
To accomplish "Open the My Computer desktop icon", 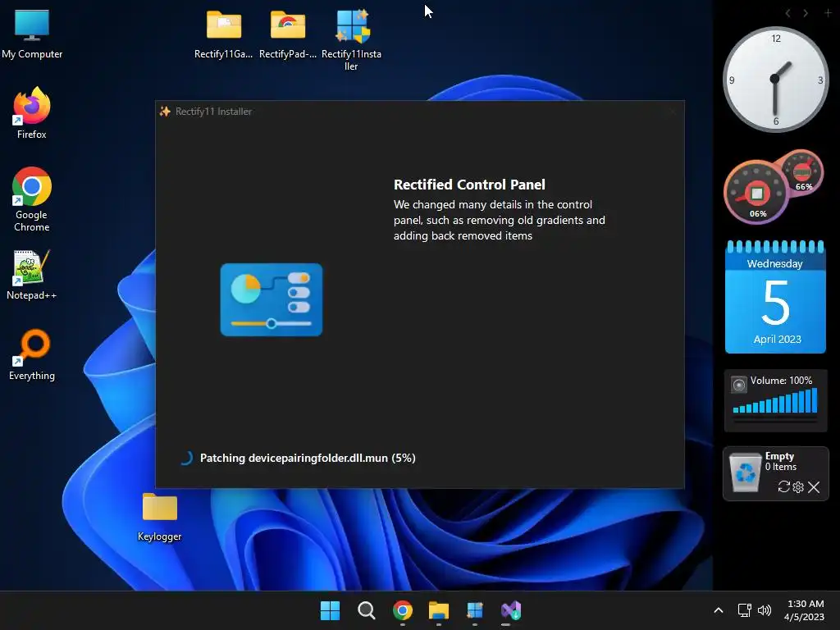I will [32, 33].
